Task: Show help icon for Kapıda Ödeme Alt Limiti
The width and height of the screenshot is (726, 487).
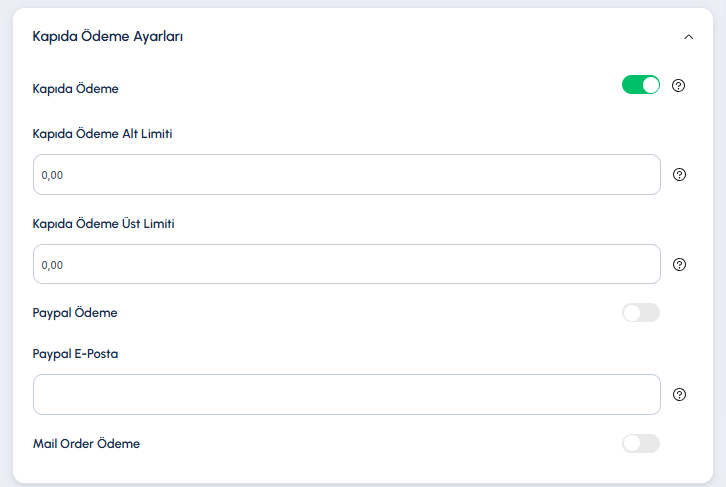Action: (679, 175)
